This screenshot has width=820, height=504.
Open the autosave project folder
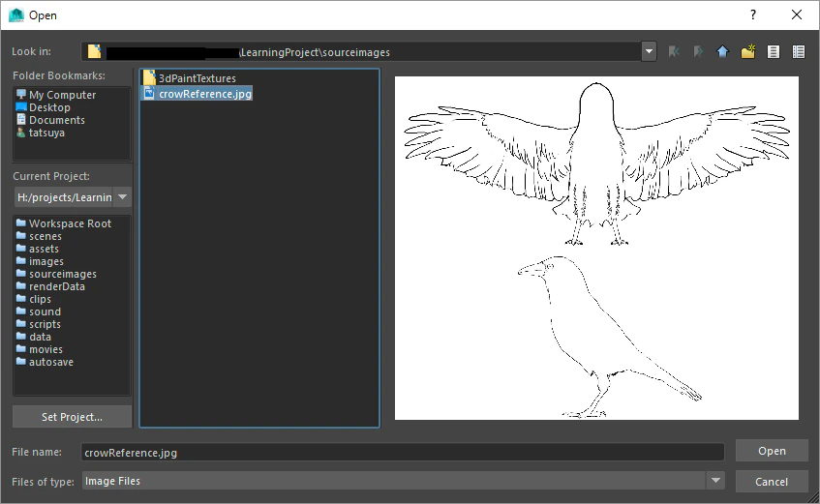[x=45, y=361]
